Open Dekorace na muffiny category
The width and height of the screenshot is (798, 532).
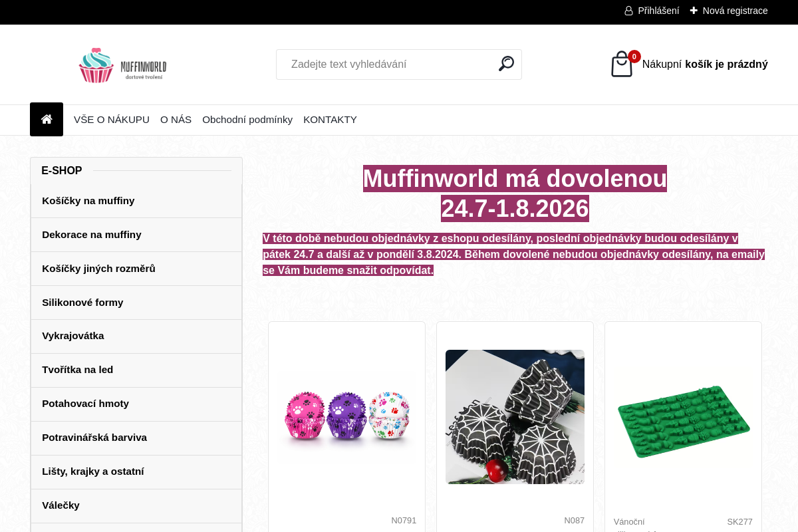(x=136, y=235)
